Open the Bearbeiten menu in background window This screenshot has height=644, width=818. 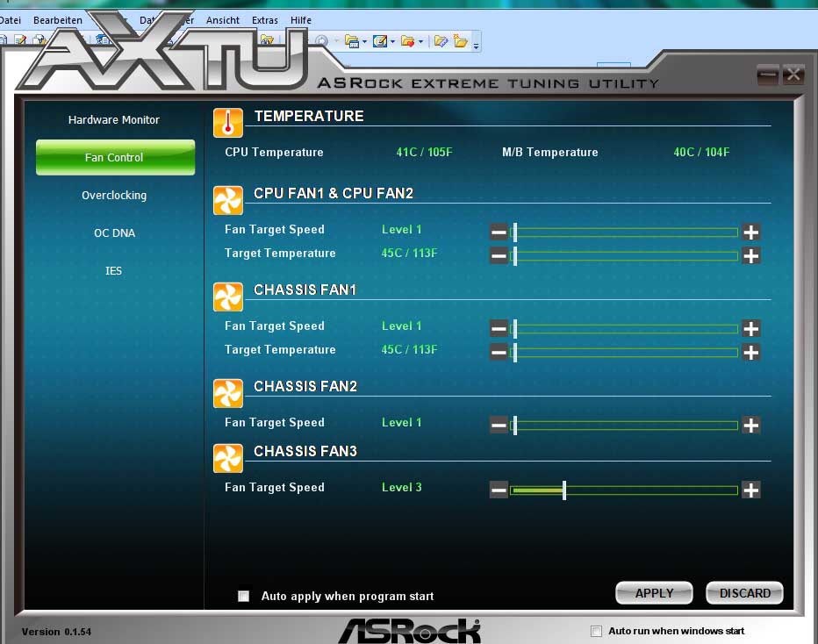(58, 20)
